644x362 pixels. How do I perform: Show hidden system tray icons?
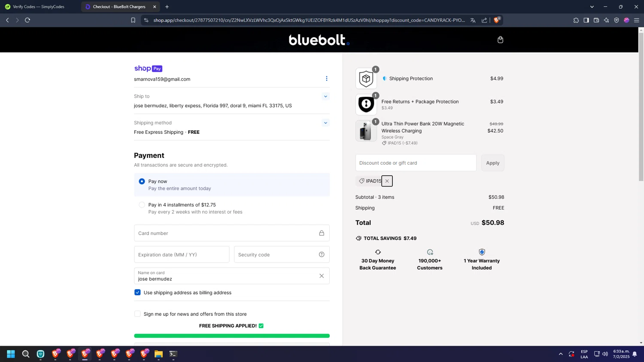click(561, 354)
